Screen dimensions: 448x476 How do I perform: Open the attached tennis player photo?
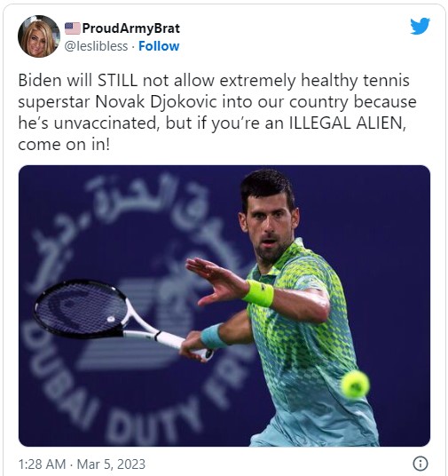tap(224, 305)
